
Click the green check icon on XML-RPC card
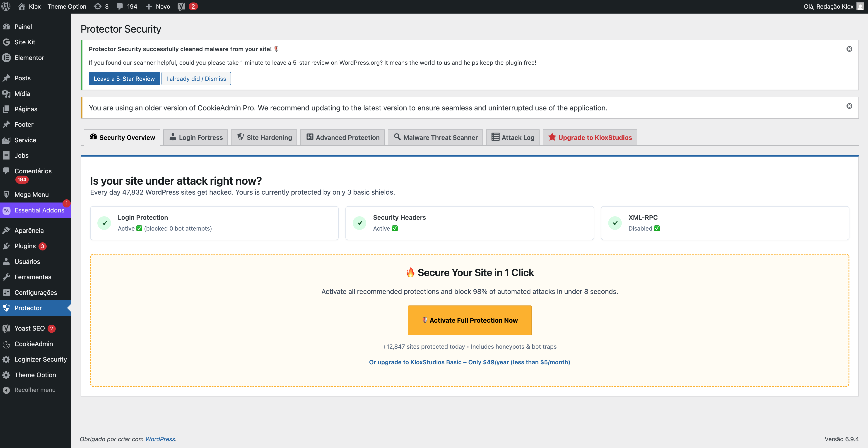click(615, 223)
